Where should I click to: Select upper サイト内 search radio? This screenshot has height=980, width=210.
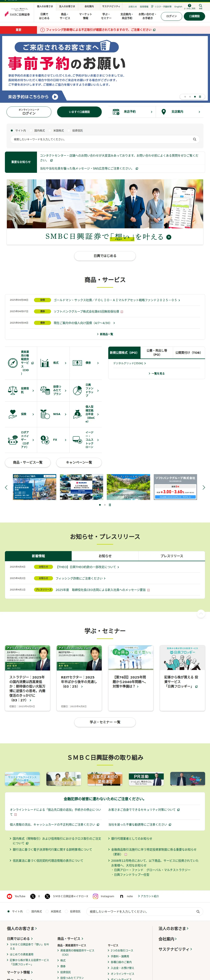pos(12,131)
